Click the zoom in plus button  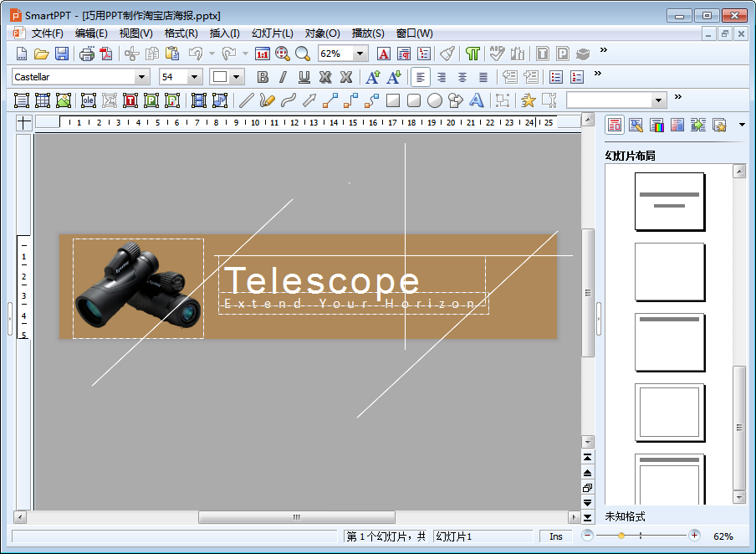click(x=694, y=536)
